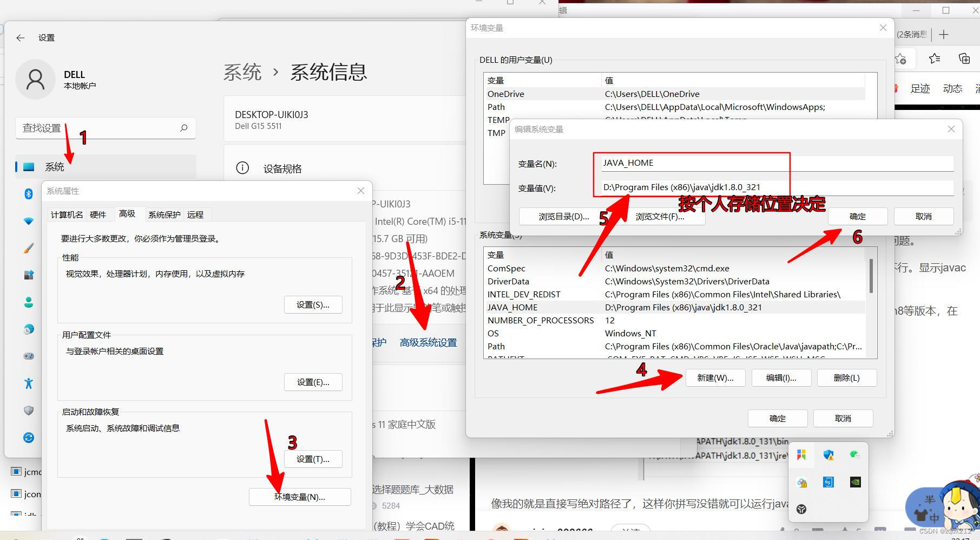This screenshot has width=980, height=540.
Task: Open Privacy & security shield icon
Action: [28, 410]
